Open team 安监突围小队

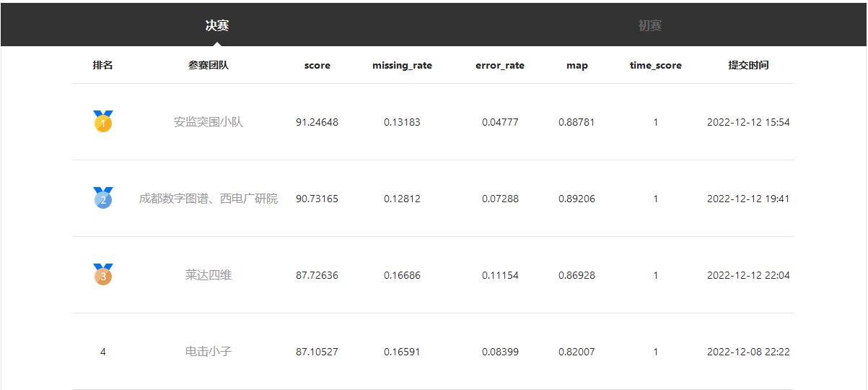pos(209,122)
